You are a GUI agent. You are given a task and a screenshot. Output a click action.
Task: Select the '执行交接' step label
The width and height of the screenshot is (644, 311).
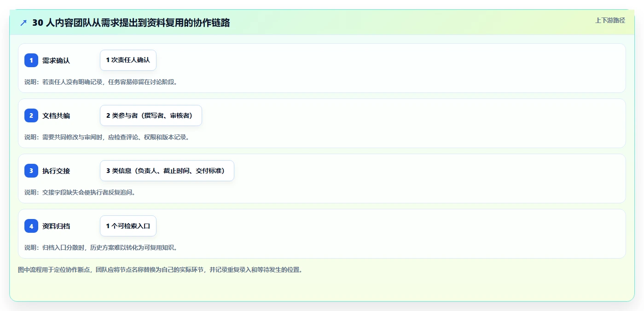pos(56,171)
